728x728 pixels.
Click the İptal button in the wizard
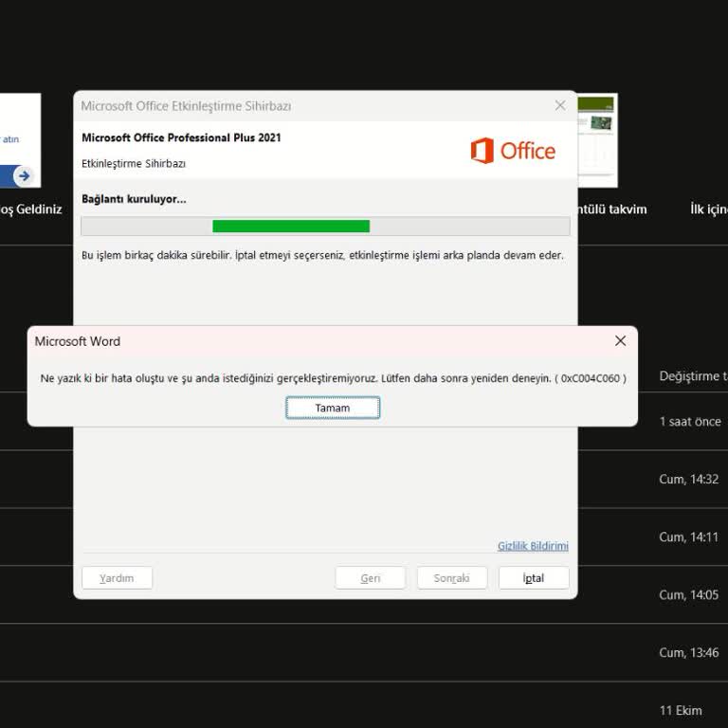point(534,577)
